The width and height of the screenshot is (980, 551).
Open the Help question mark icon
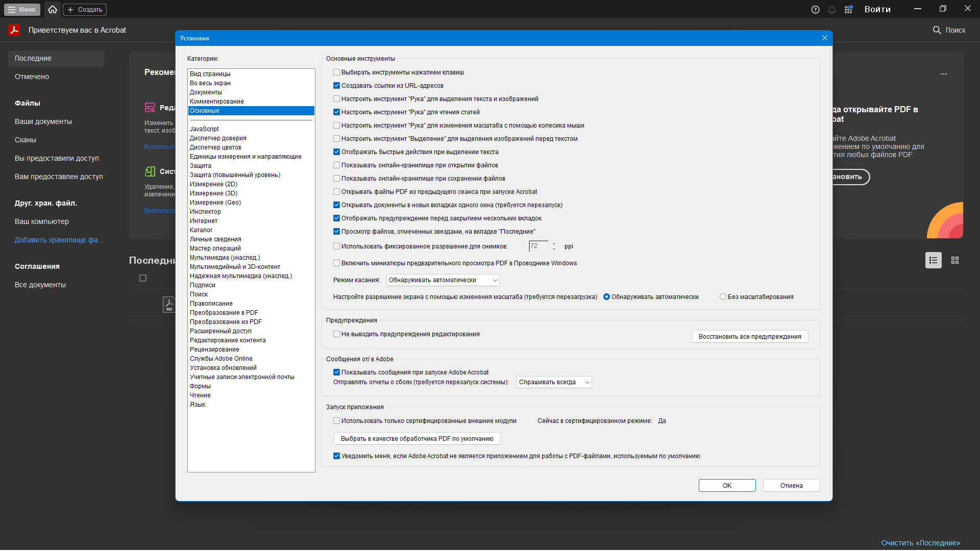pyautogui.click(x=815, y=10)
